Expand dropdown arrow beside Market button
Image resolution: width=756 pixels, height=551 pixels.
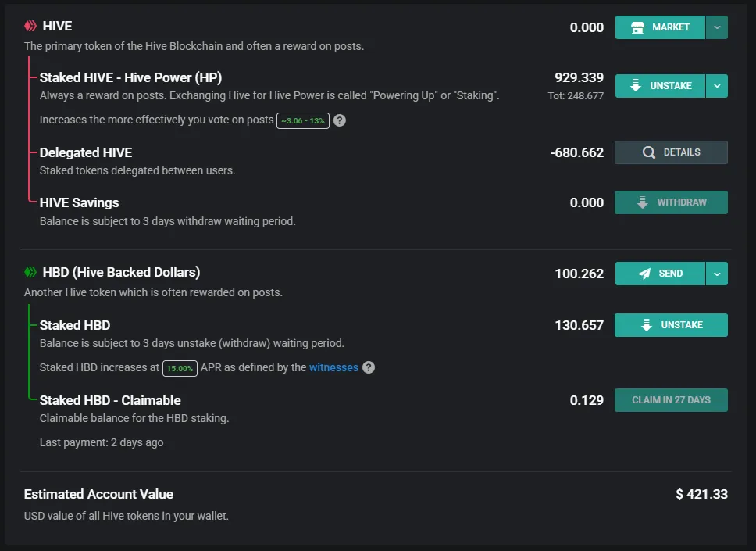717,27
